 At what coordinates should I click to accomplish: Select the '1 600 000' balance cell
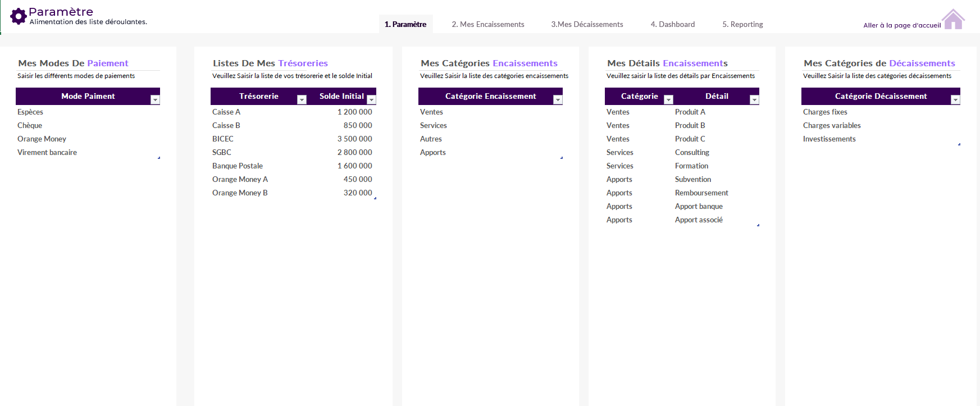341,166
